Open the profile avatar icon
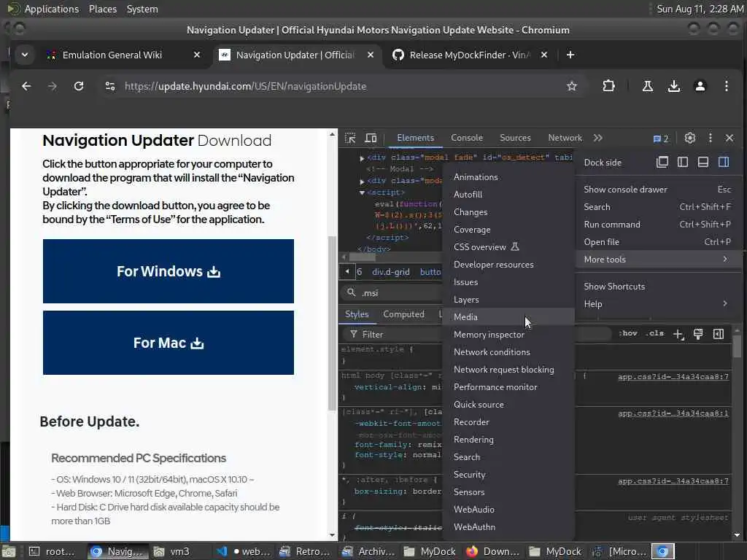Image resolution: width=747 pixels, height=560 pixels. [700, 86]
